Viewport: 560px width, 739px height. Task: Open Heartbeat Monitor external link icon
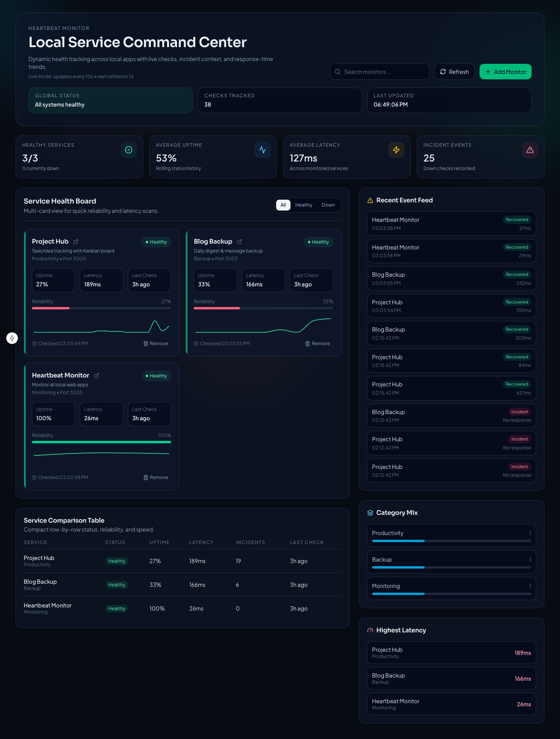96,376
